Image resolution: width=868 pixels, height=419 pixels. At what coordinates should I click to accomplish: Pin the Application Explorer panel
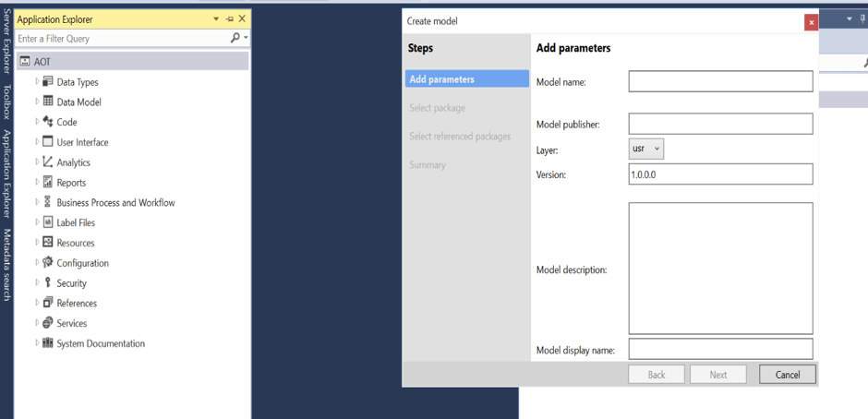(x=229, y=18)
